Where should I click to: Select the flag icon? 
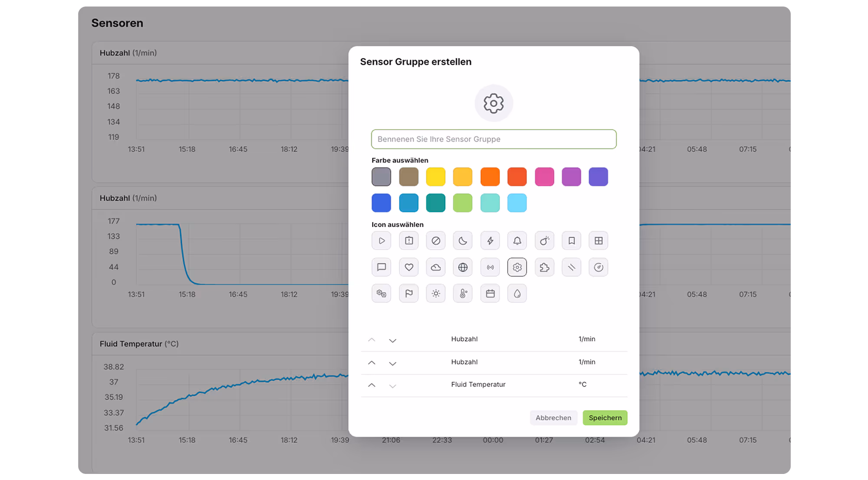point(408,294)
